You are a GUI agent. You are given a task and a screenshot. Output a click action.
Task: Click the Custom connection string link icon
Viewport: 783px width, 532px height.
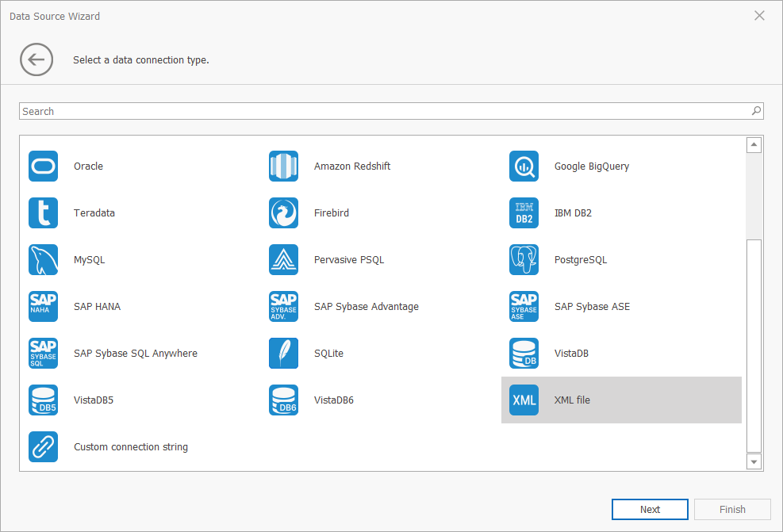click(x=44, y=447)
